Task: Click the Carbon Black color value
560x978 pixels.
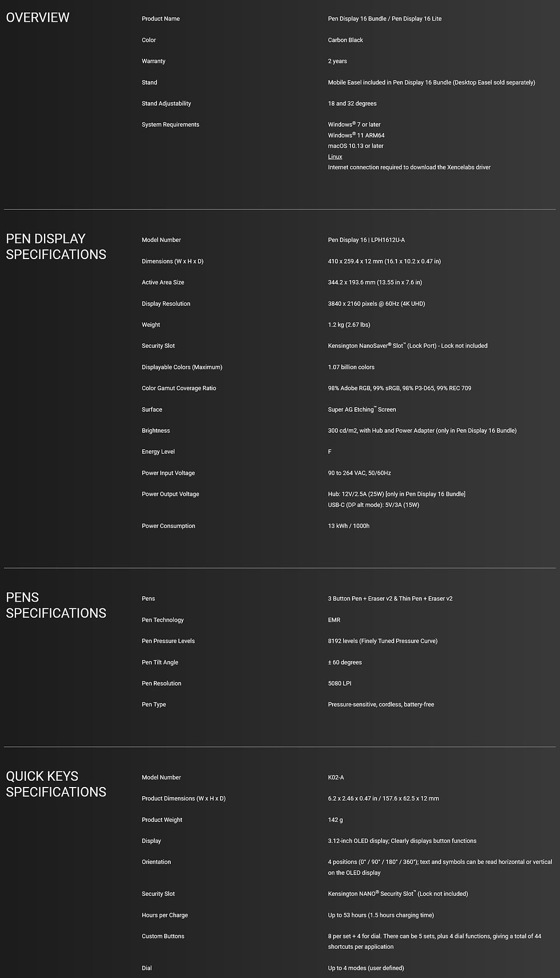Action: click(x=345, y=40)
